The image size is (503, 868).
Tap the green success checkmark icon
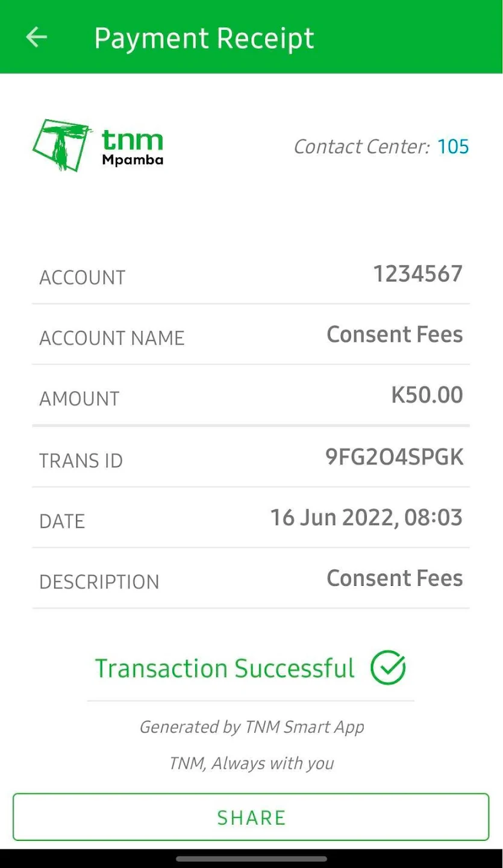388,668
